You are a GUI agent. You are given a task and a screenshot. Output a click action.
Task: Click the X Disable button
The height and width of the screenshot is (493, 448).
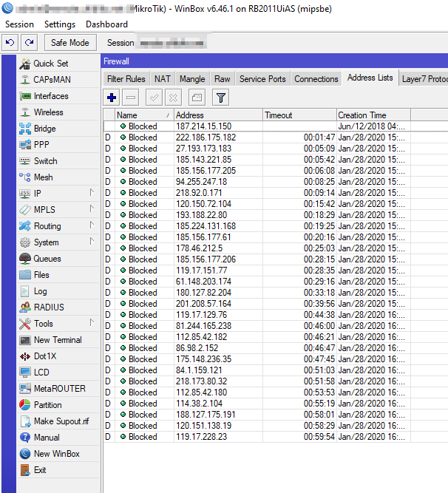173,98
